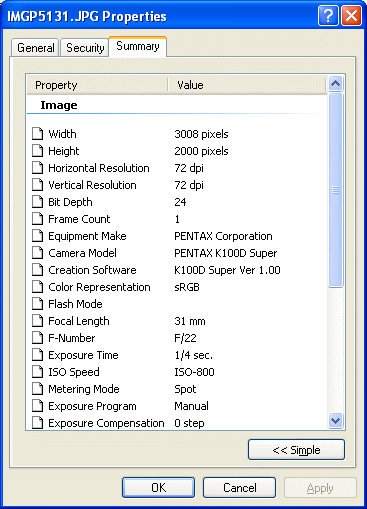This screenshot has width=367, height=509.
Task: Select the 'Equipment Make' property label
Action: pyautogui.click(x=87, y=236)
